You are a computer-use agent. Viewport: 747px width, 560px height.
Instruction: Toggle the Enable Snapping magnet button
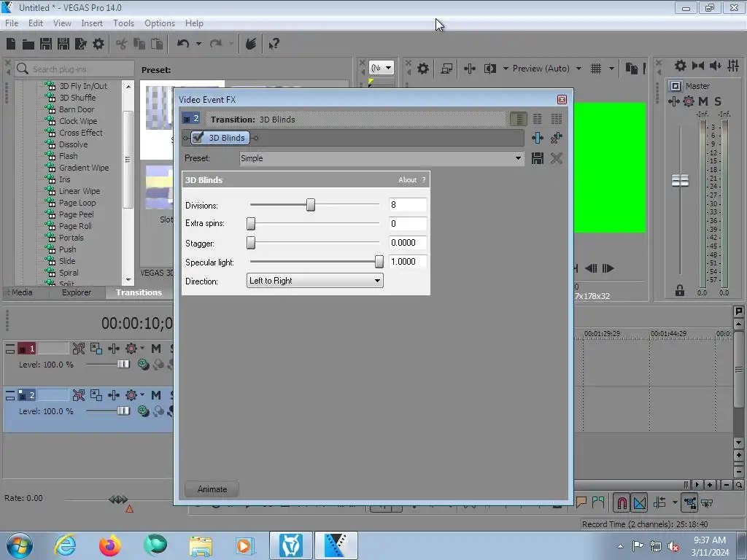point(622,503)
